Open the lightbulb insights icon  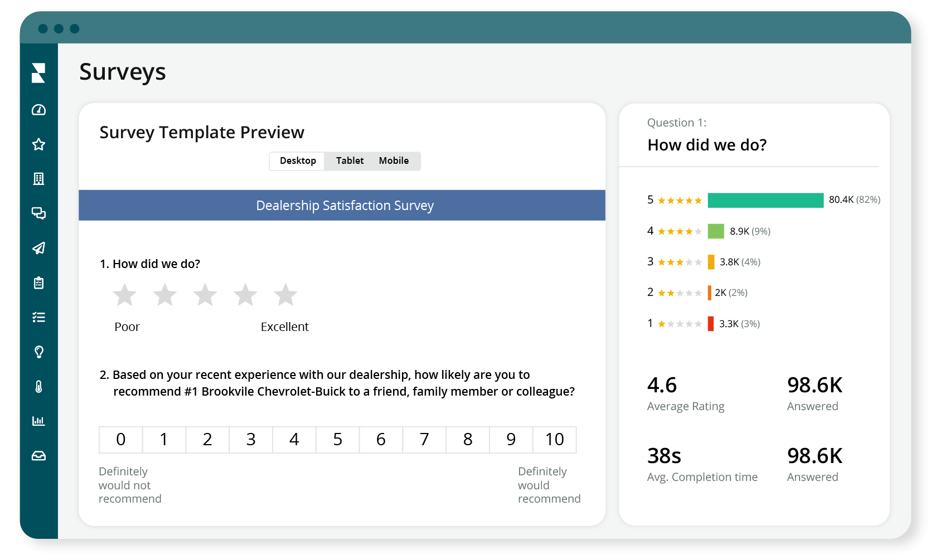tap(38, 352)
